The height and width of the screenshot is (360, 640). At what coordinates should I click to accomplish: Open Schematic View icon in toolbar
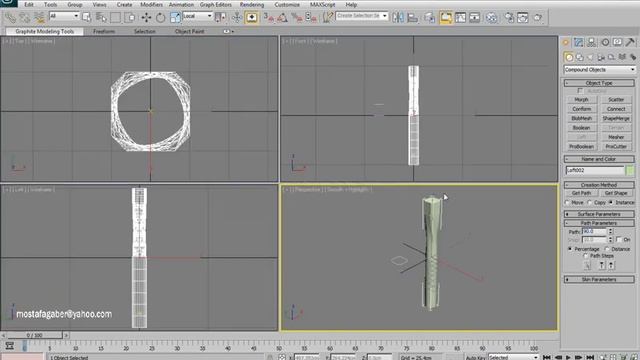tap(475, 17)
